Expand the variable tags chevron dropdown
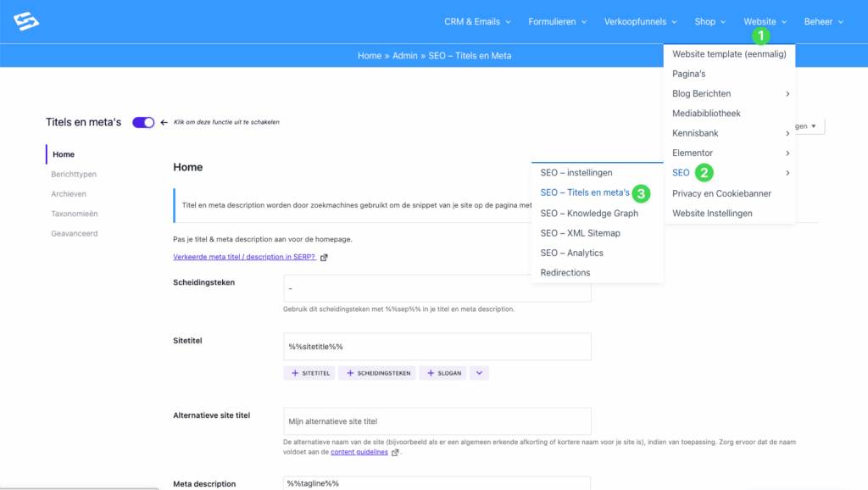This screenshot has width=868, height=490. click(x=478, y=373)
